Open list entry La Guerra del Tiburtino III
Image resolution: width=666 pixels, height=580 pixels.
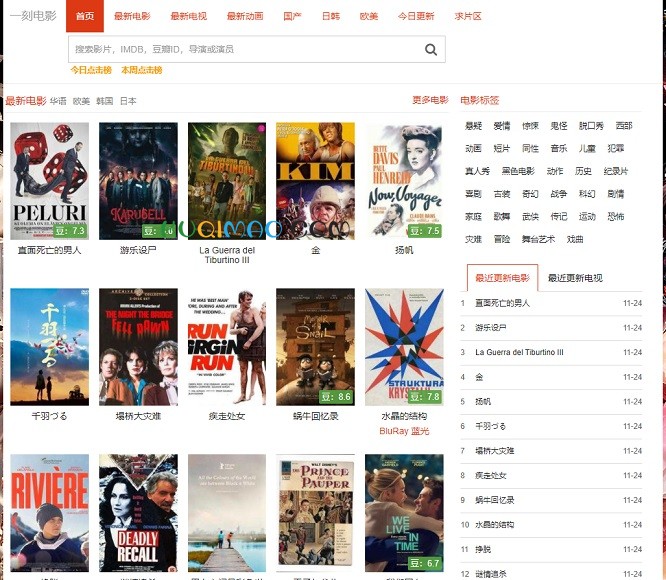coord(519,352)
